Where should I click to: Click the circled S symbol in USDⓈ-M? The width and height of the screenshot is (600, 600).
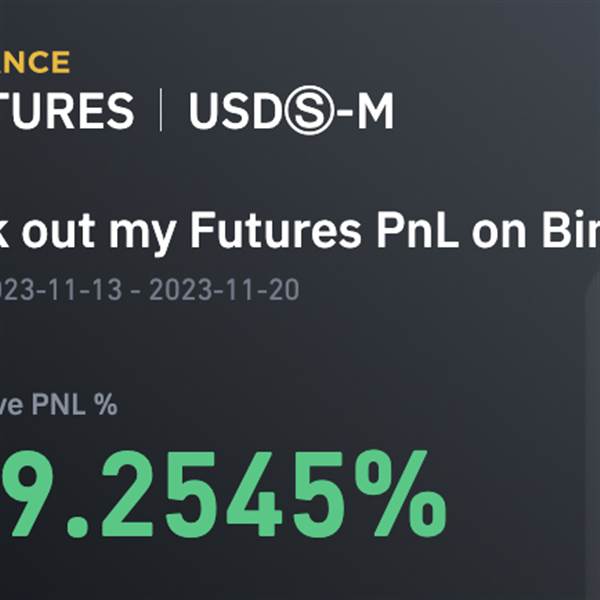click(x=309, y=110)
